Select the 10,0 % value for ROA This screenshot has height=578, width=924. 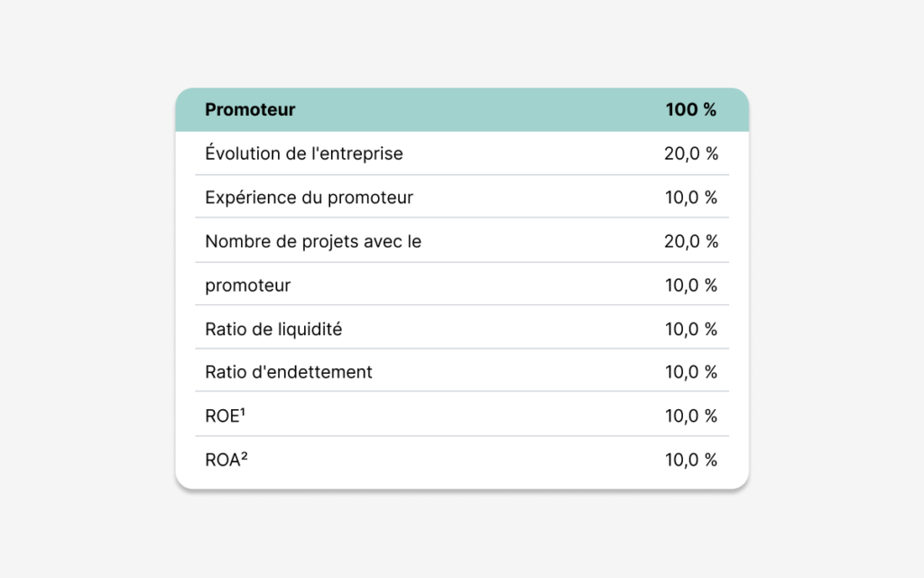click(691, 460)
